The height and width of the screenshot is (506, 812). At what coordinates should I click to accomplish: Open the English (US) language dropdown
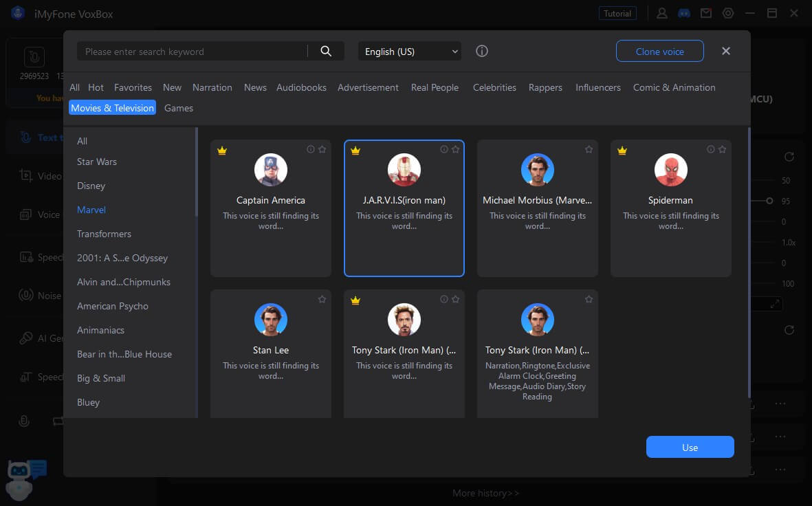coord(410,52)
